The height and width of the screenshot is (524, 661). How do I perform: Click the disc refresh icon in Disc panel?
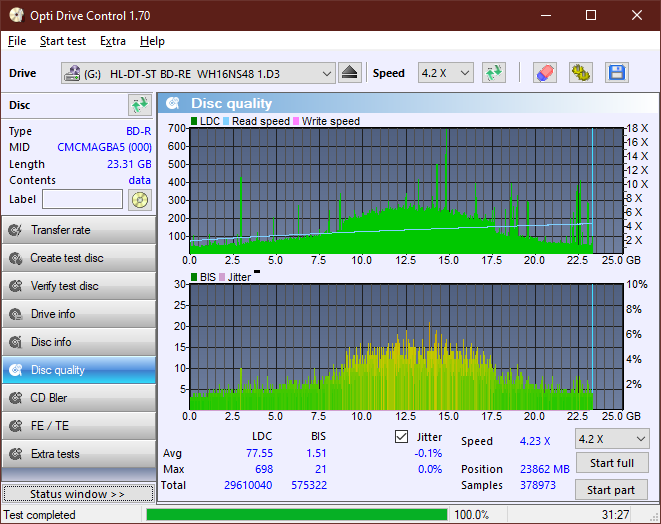pos(139,105)
